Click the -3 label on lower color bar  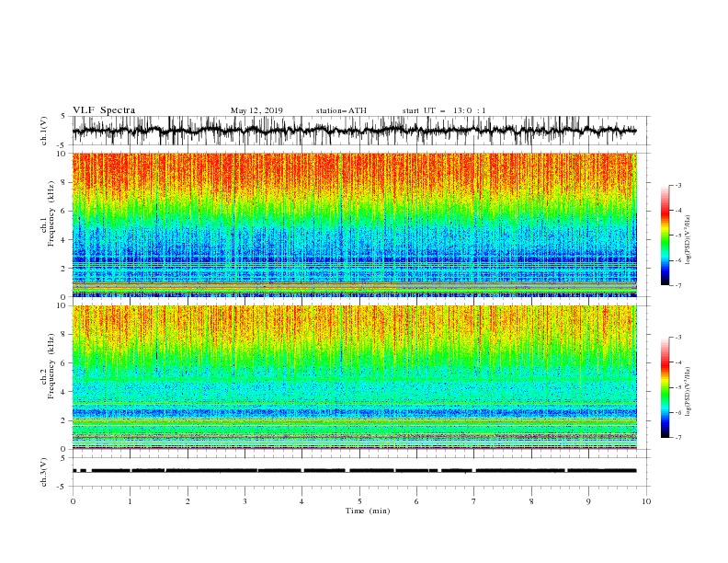[677, 338]
